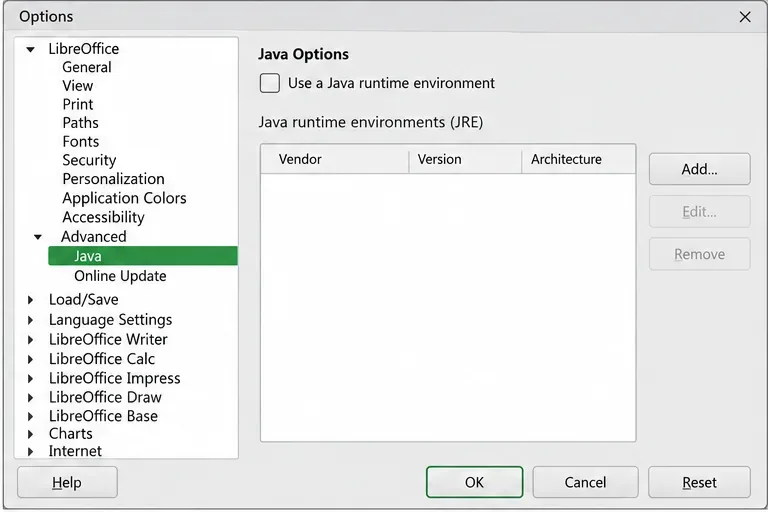Expand the Language Settings section
The image size is (768, 512).
[30, 320]
